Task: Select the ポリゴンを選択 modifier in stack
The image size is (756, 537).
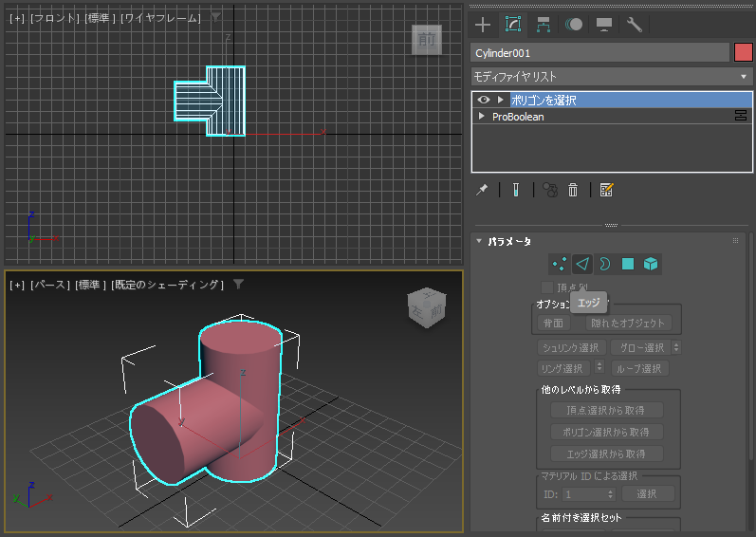Action: click(631, 100)
